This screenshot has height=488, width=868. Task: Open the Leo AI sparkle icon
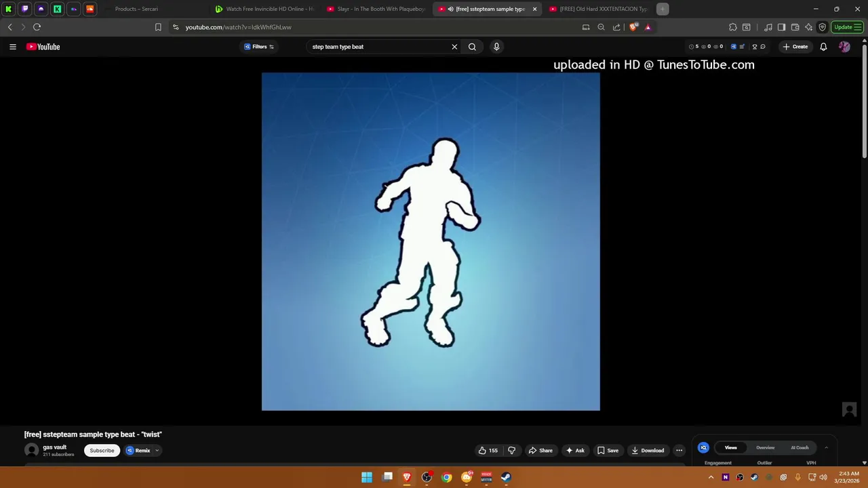click(808, 27)
